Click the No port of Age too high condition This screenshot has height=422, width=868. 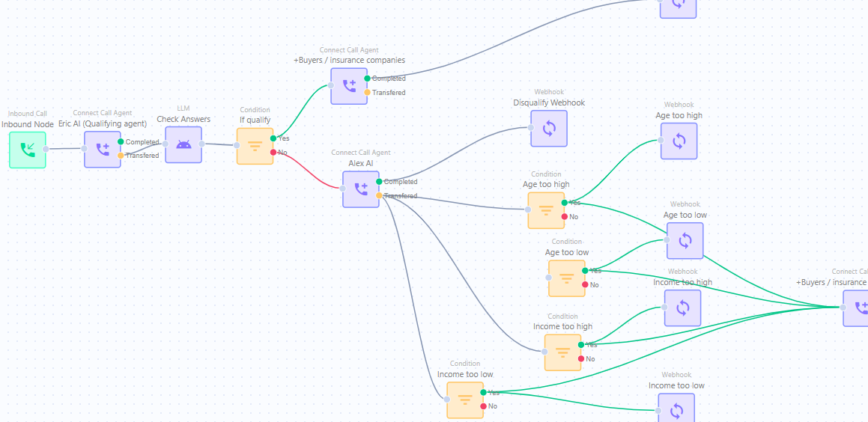(565, 217)
